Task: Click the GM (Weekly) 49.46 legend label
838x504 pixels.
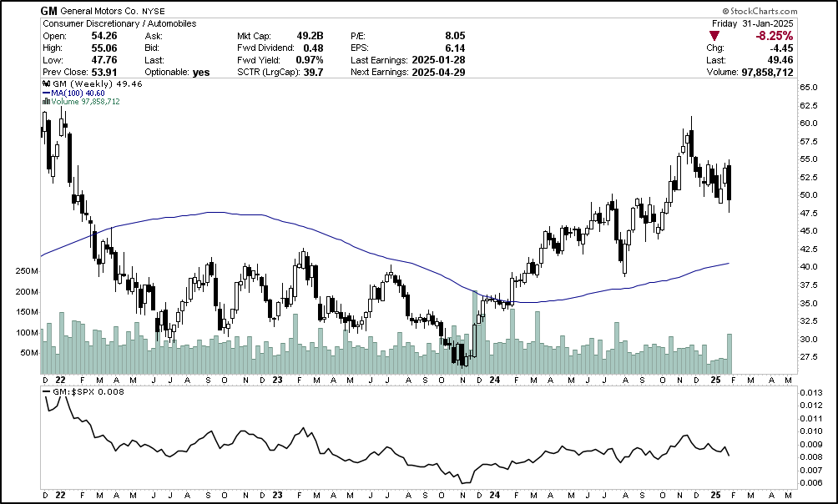Action: tap(98, 84)
